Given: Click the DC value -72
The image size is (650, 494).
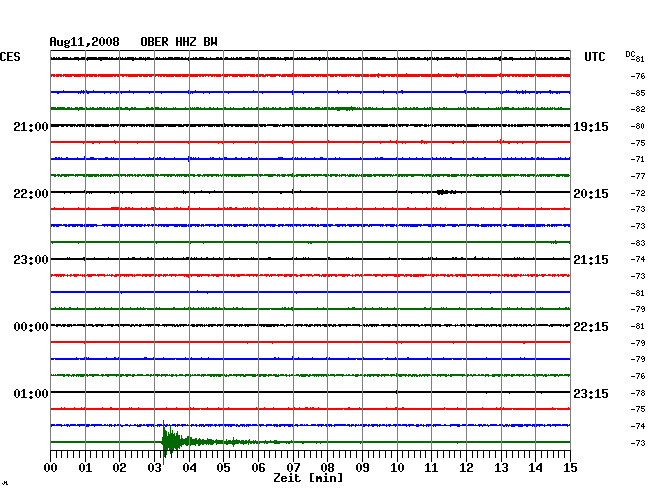Looking at the screenshot, I should coord(638,193).
